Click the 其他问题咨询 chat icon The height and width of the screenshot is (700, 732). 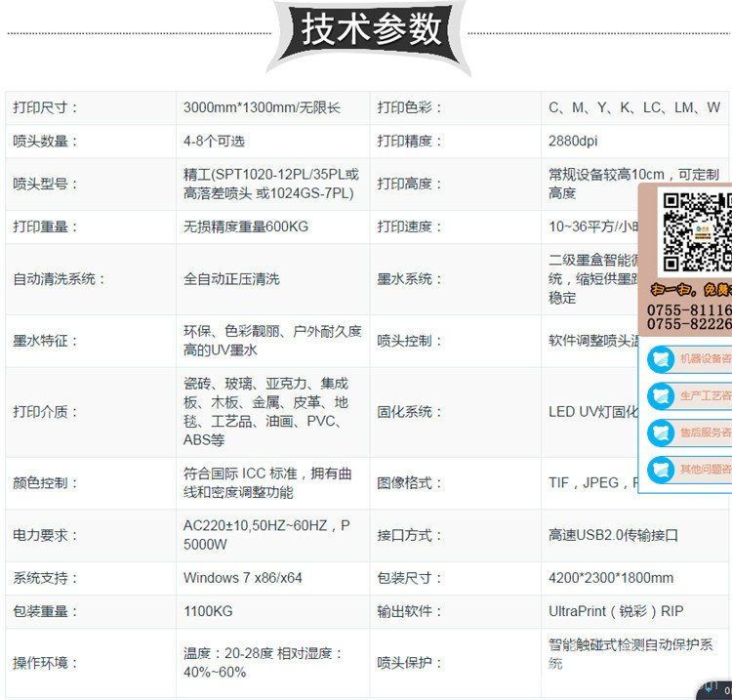click(x=661, y=470)
